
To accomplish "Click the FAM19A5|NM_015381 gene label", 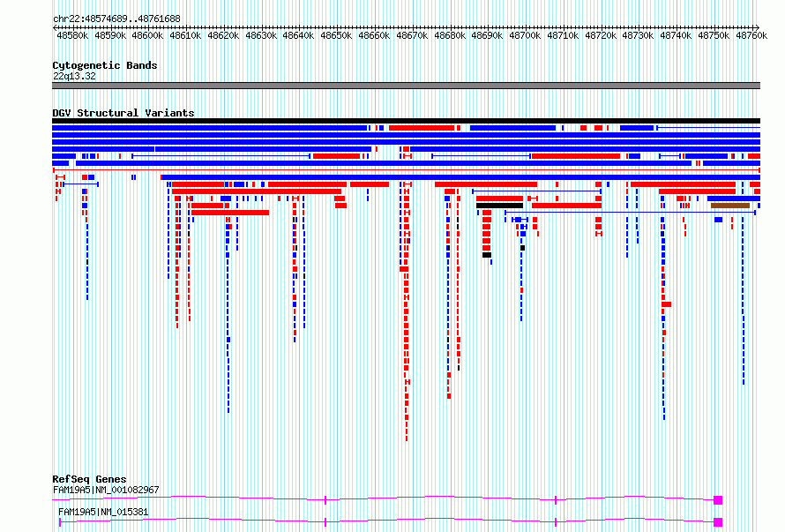I will 103,512.
